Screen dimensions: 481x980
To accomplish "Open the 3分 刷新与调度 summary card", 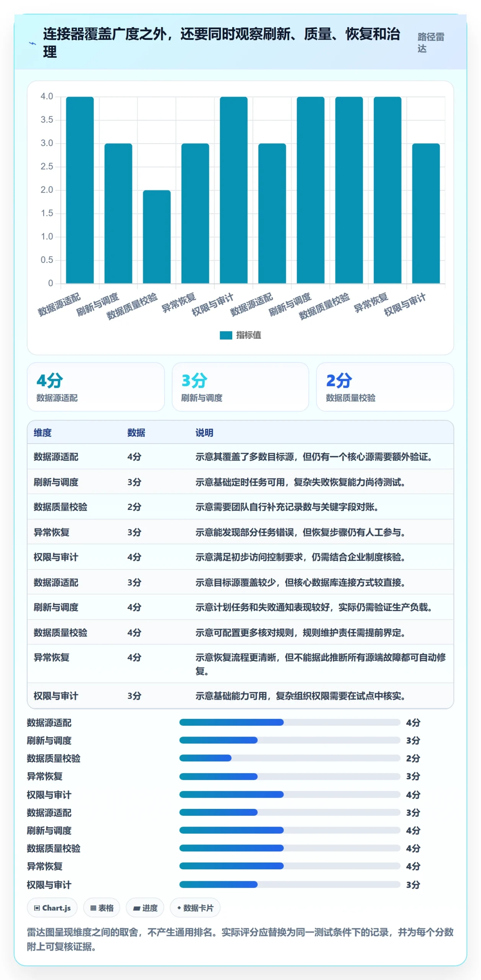I will click(240, 387).
